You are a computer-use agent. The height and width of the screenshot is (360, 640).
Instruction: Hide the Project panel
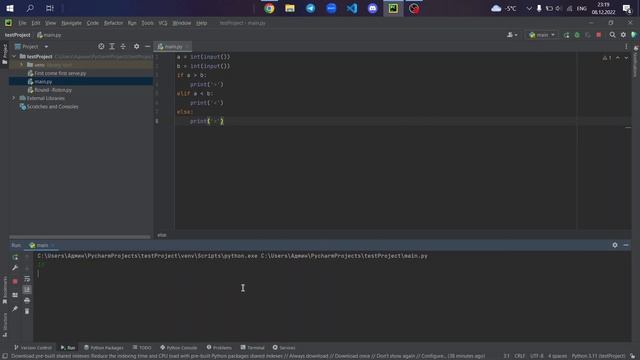(x=147, y=47)
